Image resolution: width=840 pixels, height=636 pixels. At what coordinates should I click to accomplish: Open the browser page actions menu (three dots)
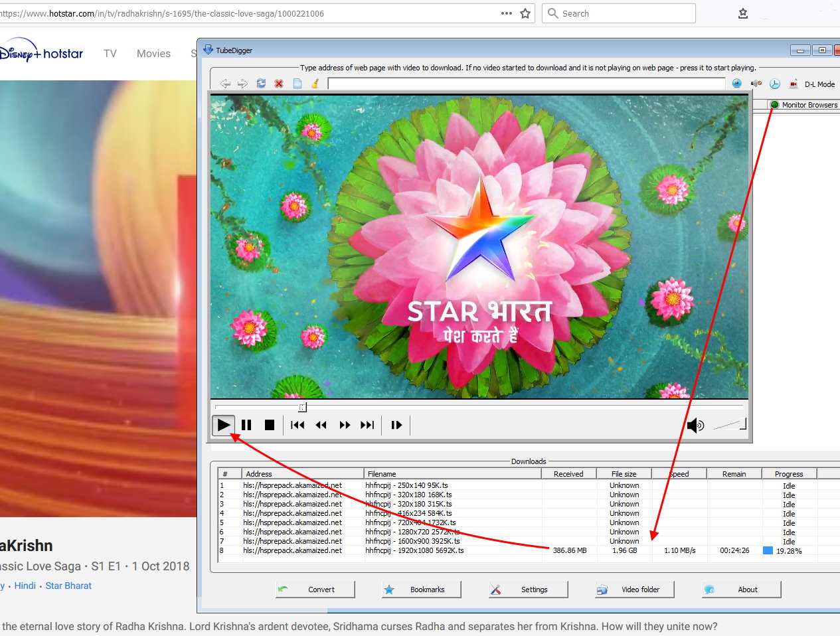point(507,13)
